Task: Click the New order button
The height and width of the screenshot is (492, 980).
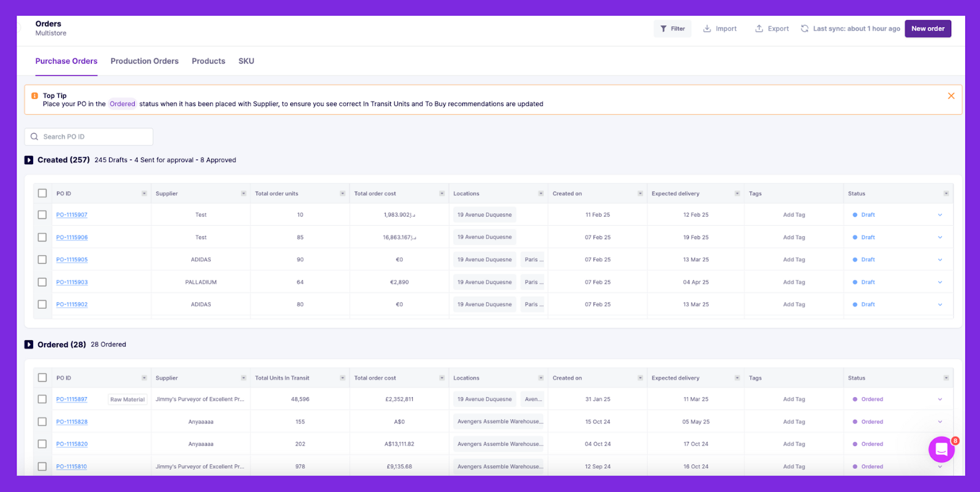Action: tap(928, 29)
